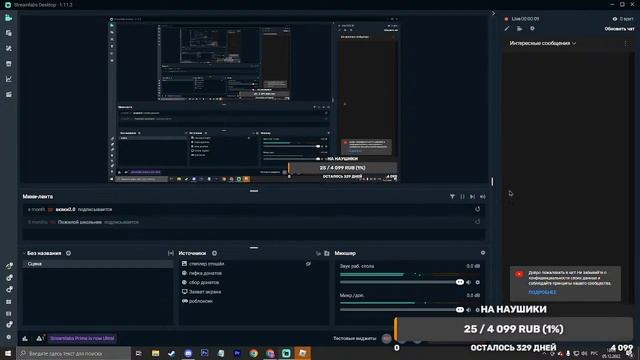Open the first Google Chrome icon in taskbar
640x360 pixels.
[253, 353]
